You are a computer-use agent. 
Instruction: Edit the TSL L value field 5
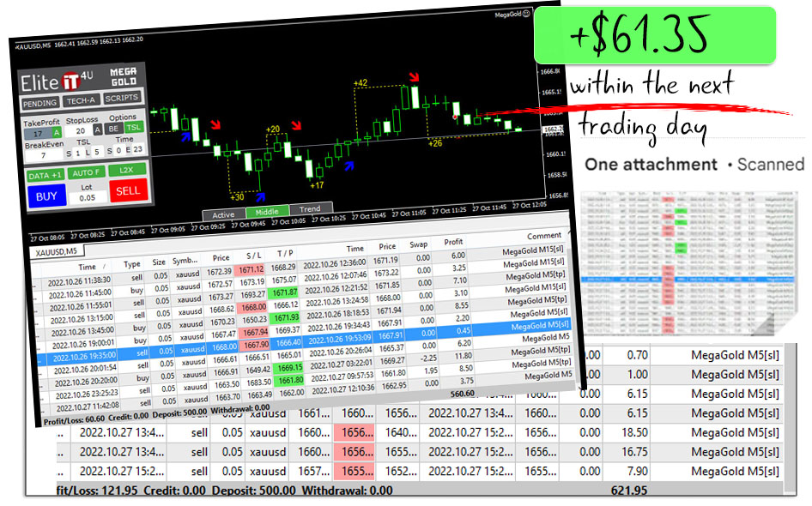pos(96,152)
